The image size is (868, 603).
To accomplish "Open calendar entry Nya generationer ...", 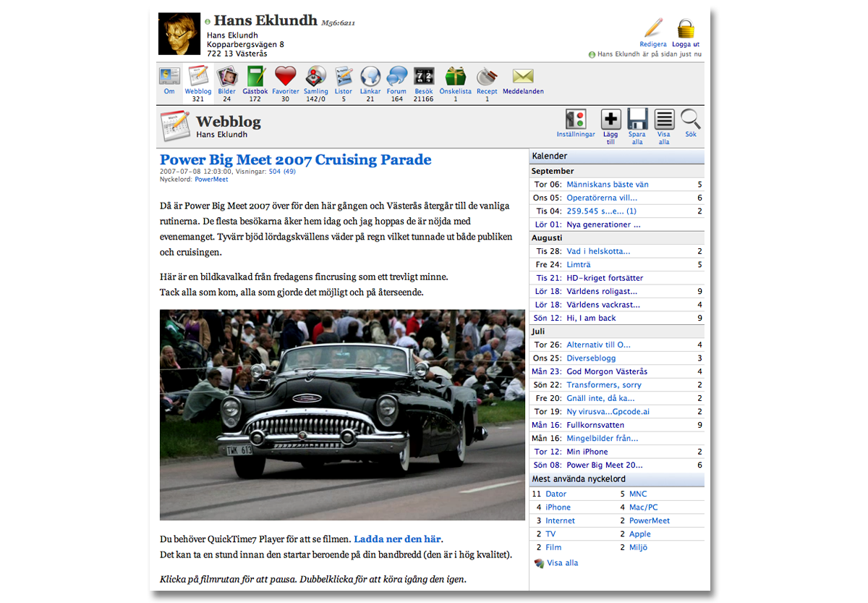I will coord(603,224).
